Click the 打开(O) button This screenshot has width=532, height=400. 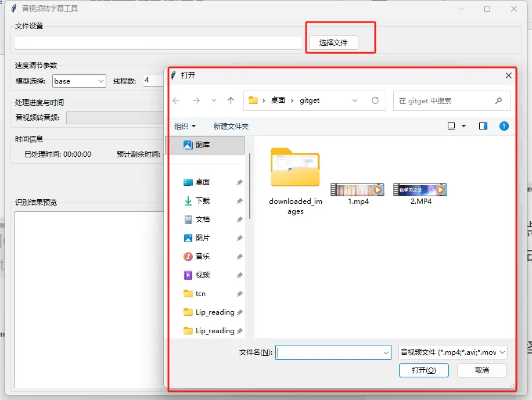(x=424, y=370)
